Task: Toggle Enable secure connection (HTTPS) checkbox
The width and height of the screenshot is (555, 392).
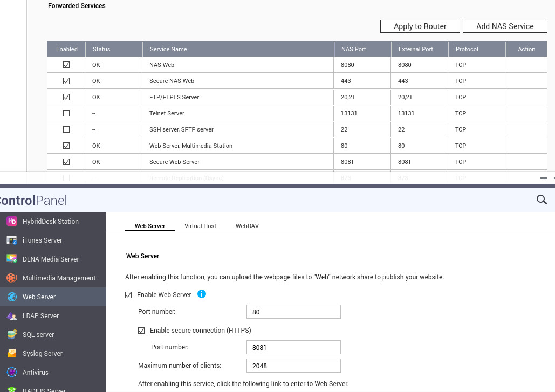Action: pyautogui.click(x=141, y=331)
